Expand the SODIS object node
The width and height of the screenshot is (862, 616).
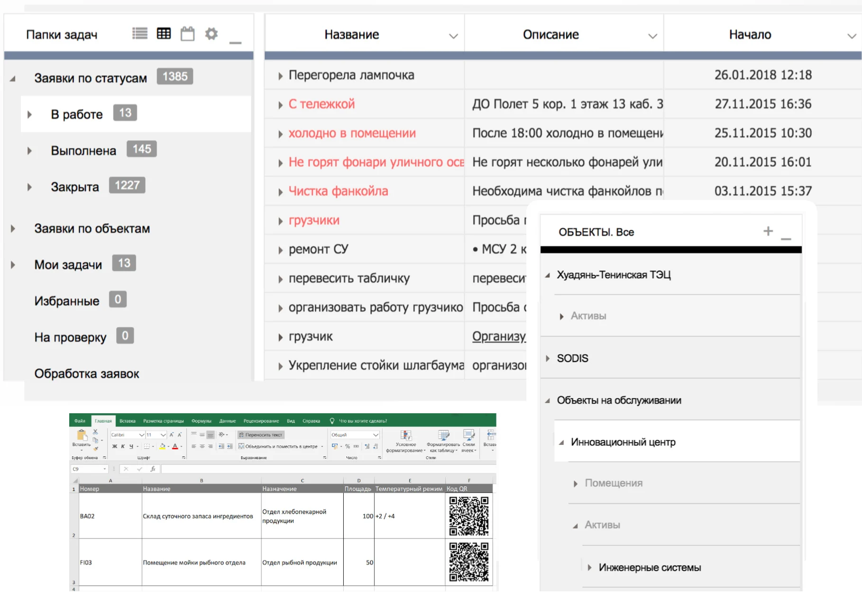pyautogui.click(x=548, y=359)
